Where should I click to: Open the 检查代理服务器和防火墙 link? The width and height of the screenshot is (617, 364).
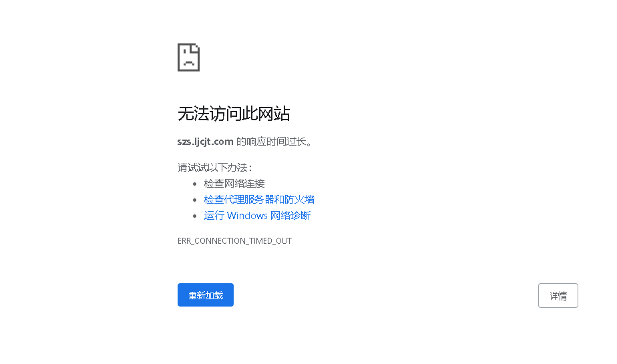pyautogui.click(x=259, y=200)
